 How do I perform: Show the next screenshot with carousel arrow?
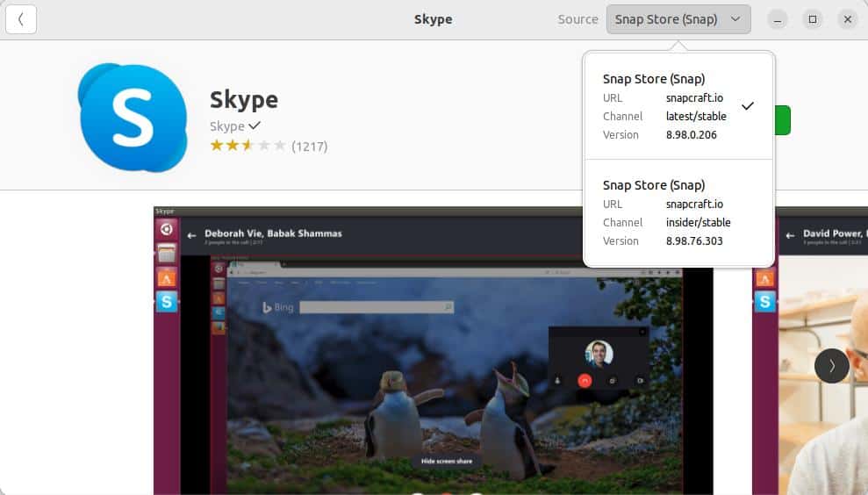tap(831, 366)
